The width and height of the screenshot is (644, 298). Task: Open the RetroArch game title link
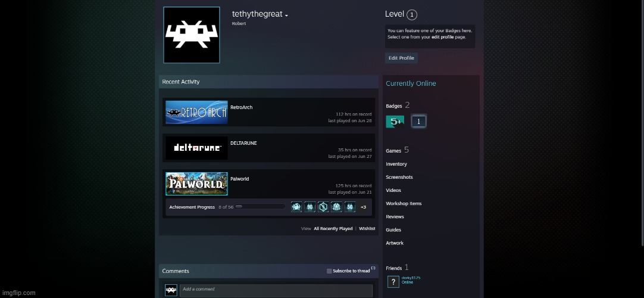(242, 107)
